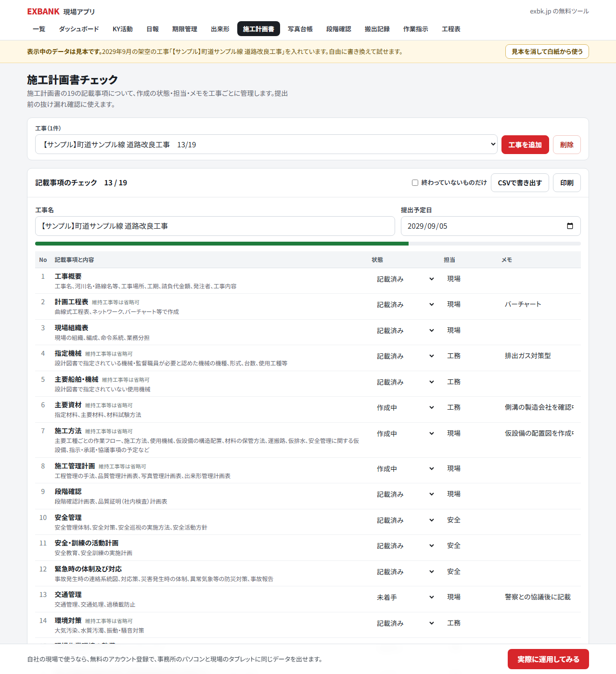Edit the 担当 field for 工事概要
Viewport: 616px width, 674px height.
pos(470,279)
